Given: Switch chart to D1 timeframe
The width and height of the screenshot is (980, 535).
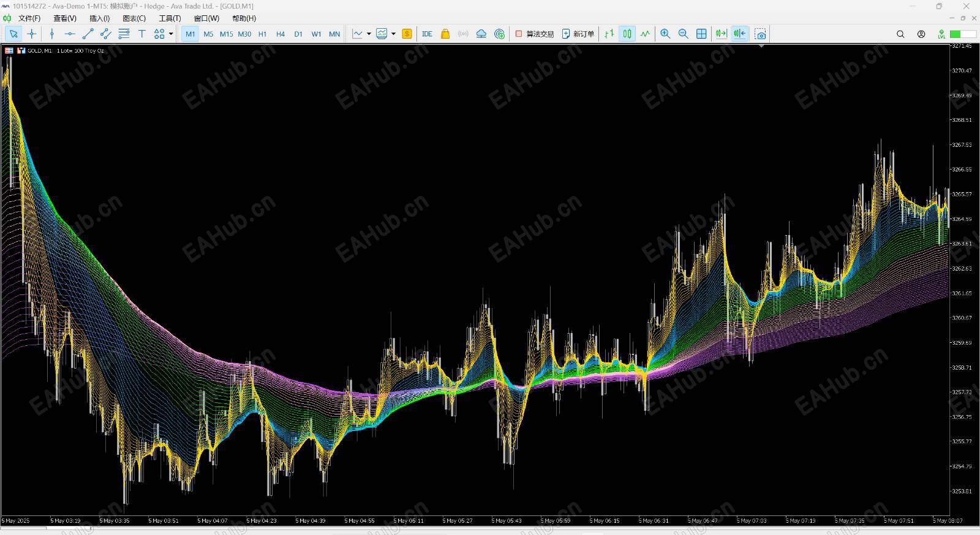Looking at the screenshot, I should (x=298, y=34).
